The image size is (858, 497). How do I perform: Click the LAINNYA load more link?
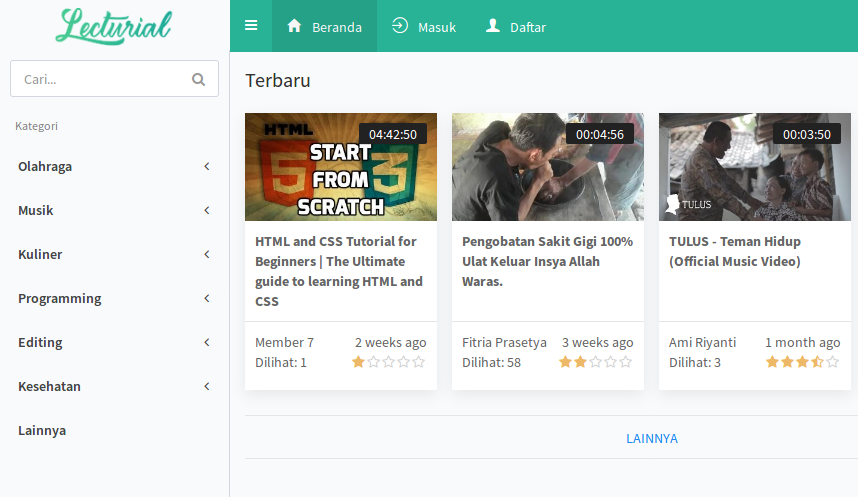point(652,439)
